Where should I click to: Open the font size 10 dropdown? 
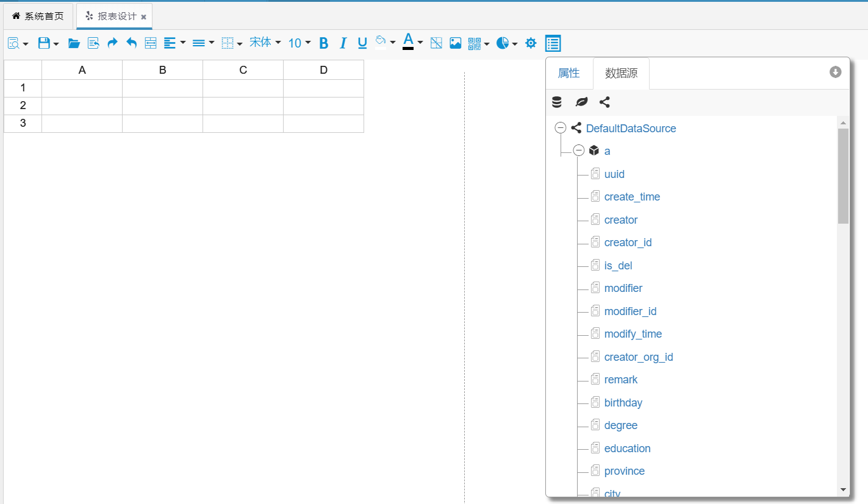299,43
